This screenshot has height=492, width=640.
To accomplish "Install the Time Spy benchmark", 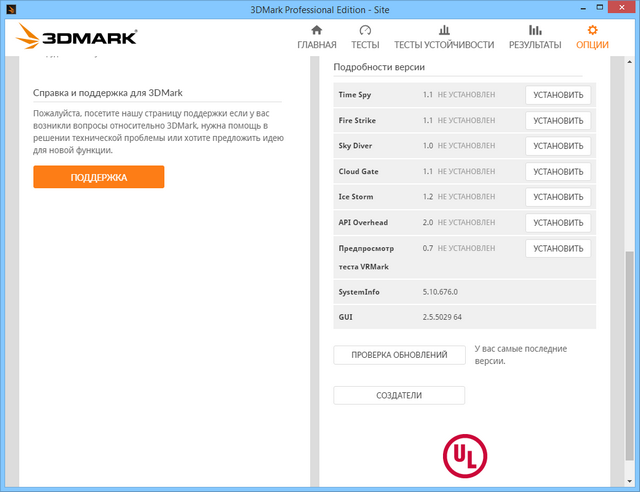I will tap(558, 95).
